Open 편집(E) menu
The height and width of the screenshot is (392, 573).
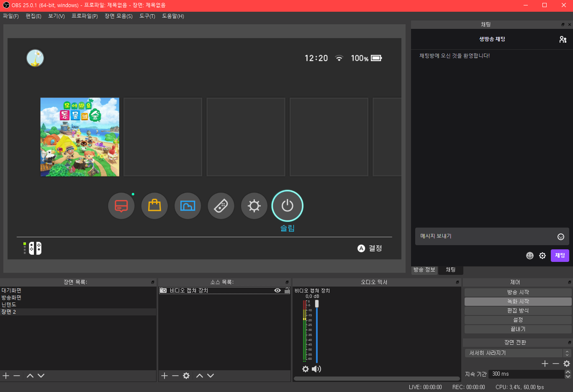point(33,16)
